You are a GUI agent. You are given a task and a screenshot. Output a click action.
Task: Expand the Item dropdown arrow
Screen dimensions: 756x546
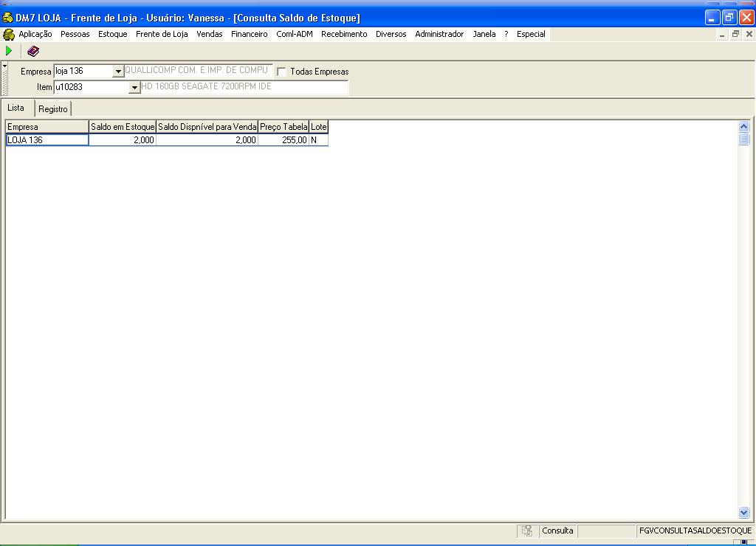[134, 88]
